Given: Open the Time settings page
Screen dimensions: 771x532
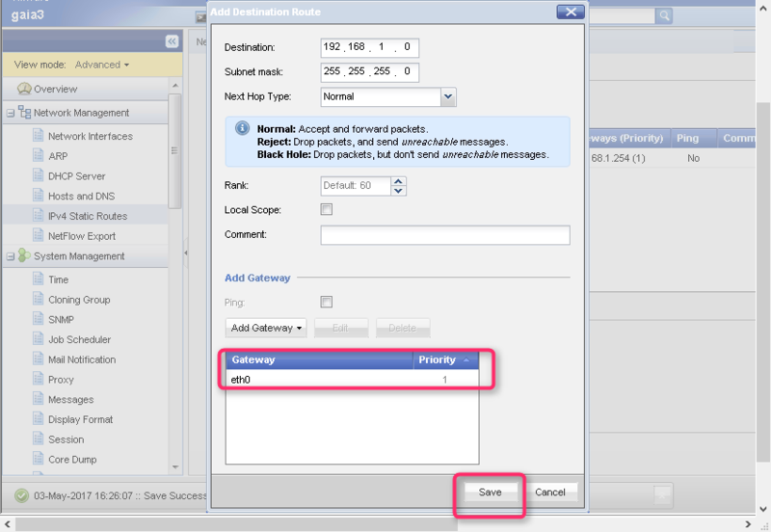Looking at the screenshot, I should (58, 279).
